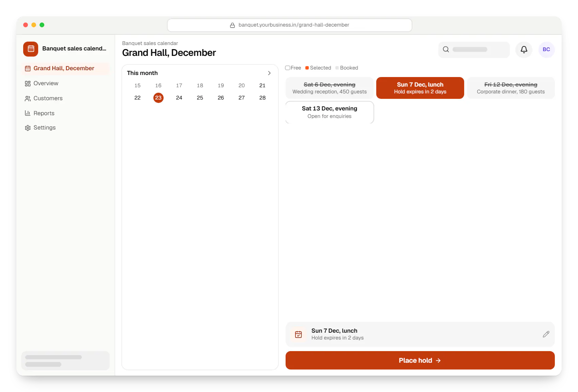Select date 22 in calendar
Screen dimensions: 578x392
137,98
